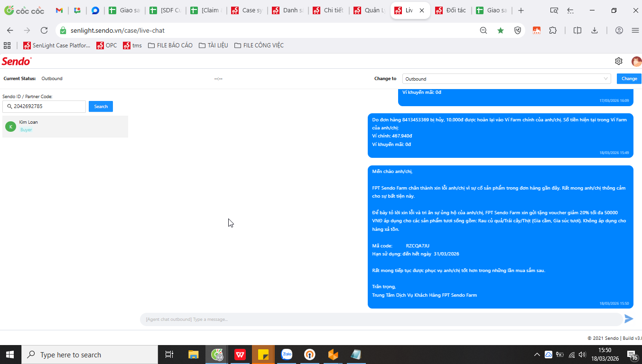Viewport: 642px width, 364px height.
Task: Switch to the Danh s browser tab
Action: click(x=288, y=10)
